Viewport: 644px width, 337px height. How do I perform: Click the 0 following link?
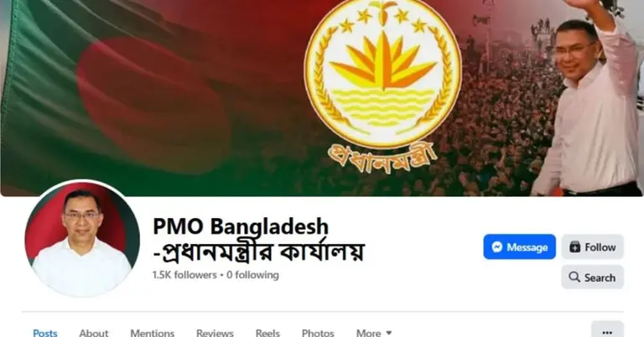[252, 275]
